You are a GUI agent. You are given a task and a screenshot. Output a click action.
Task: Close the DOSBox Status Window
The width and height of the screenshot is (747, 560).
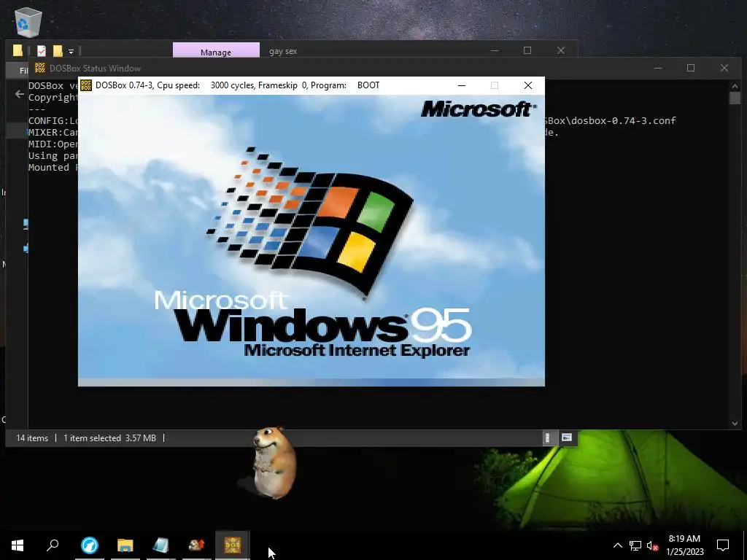(x=724, y=68)
